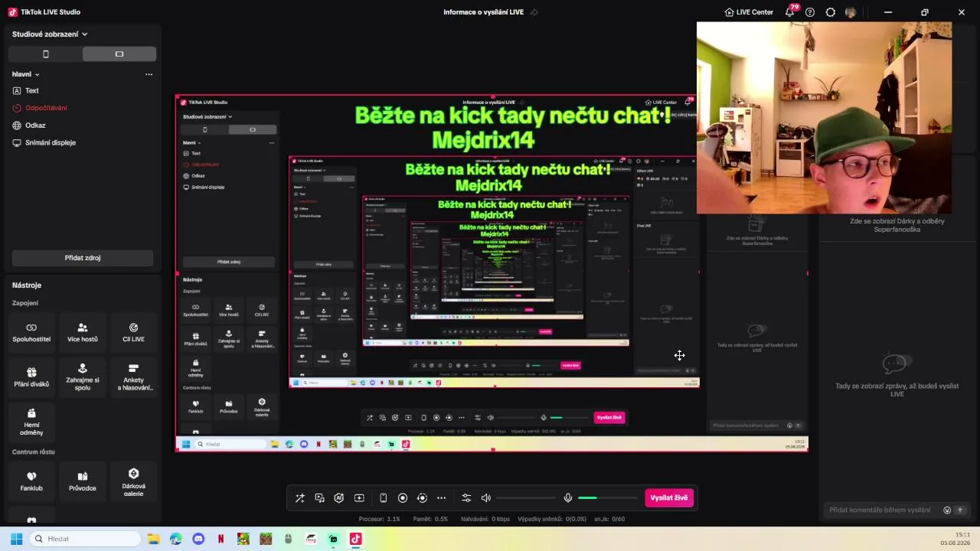
Task: Open the Herní odměny tool
Action: point(31,422)
